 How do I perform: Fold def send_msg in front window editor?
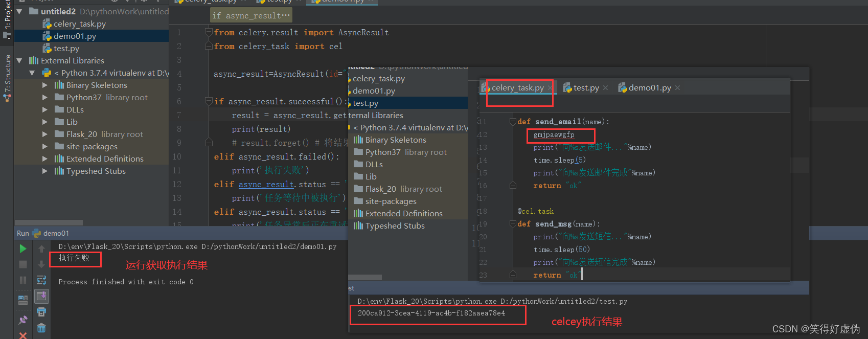click(x=513, y=224)
